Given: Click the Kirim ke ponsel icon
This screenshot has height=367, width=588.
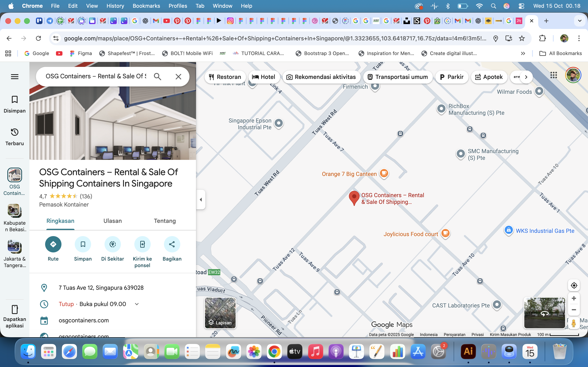Looking at the screenshot, I should (x=142, y=244).
